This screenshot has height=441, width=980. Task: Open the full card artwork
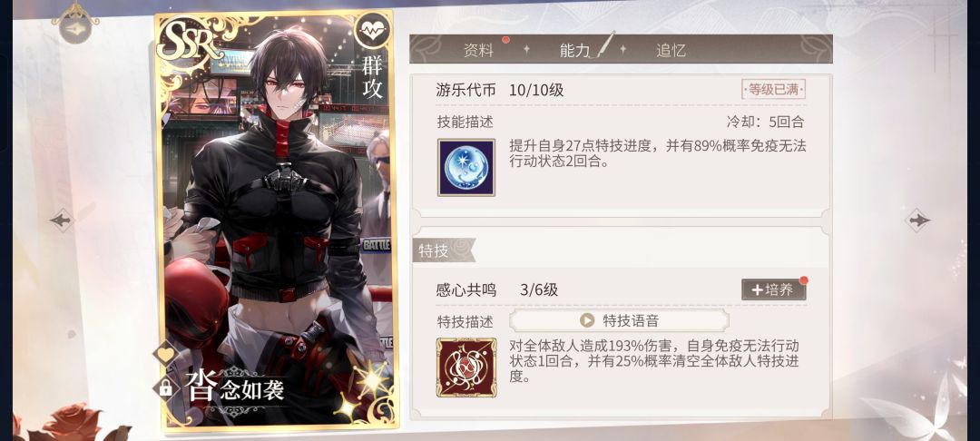tap(276, 220)
